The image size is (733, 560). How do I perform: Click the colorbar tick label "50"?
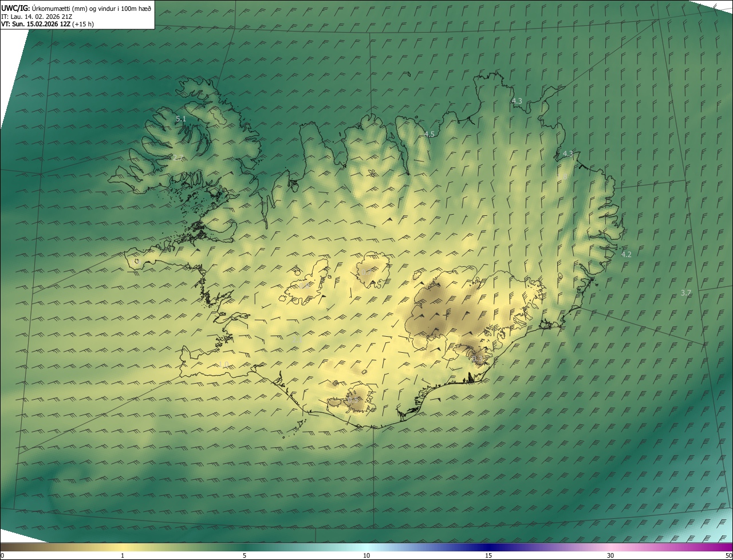[x=728, y=555]
